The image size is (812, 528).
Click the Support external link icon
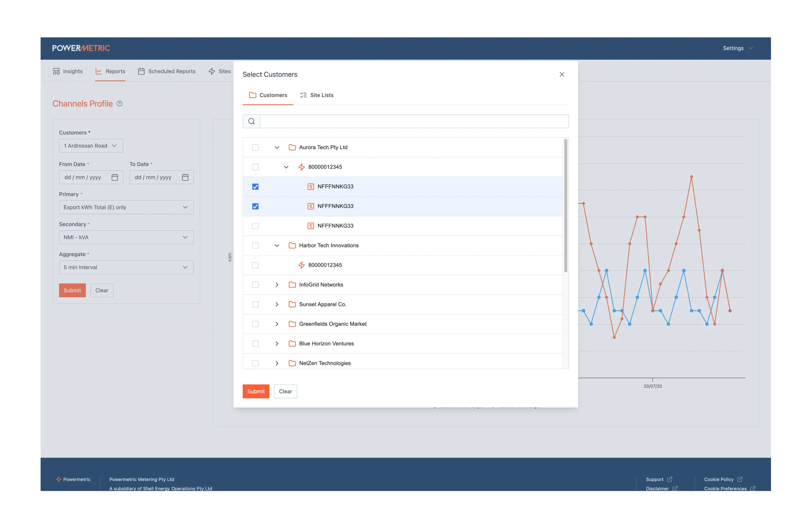(669, 479)
